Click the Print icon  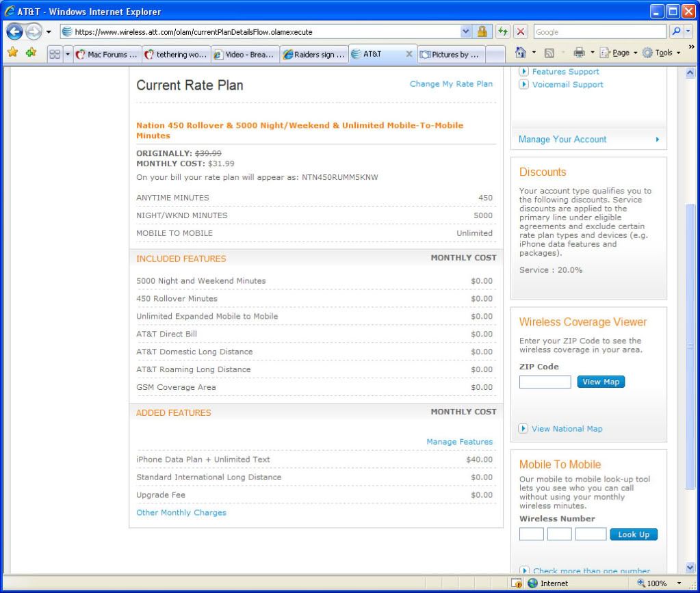coord(579,53)
